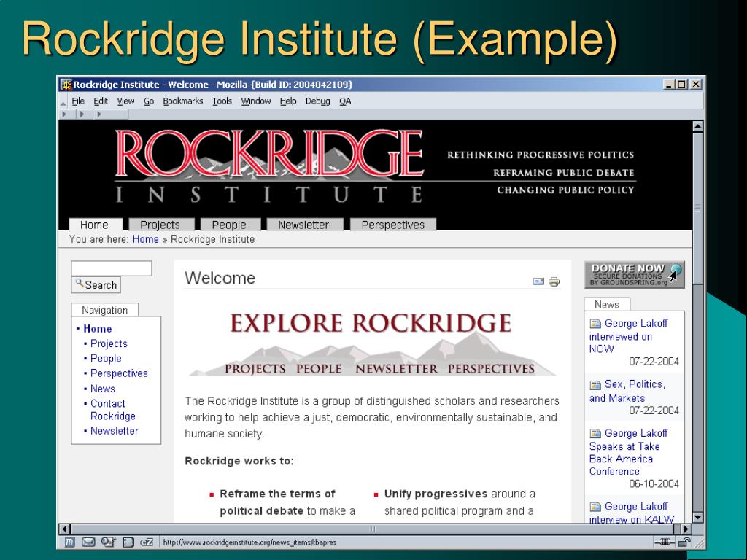
Task: Click the 07-22-2004 date under NOW article
Action: tap(654, 362)
